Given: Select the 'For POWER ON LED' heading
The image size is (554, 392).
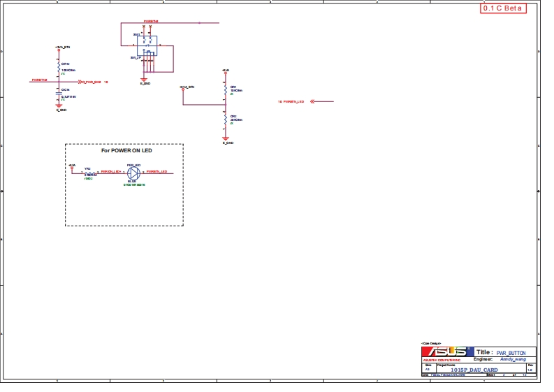Looking at the screenshot, I should (126, 151).
